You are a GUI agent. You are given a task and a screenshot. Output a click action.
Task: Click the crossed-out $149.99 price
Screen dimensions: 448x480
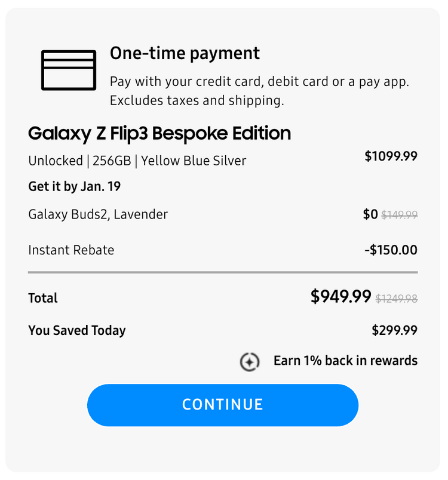coord(400,215)
